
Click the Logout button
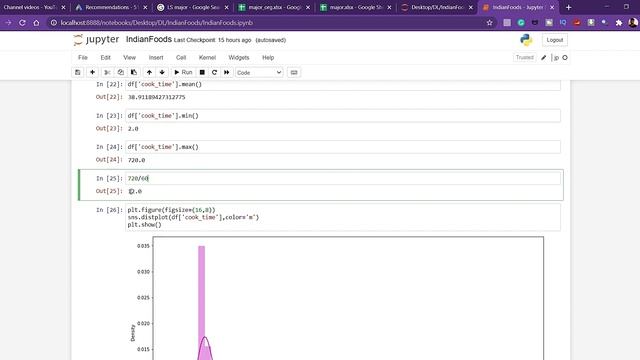pos(555,40)
